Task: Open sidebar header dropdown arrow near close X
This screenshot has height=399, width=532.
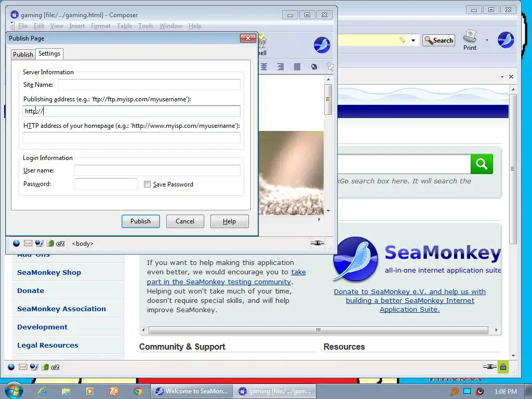Action: [502, 77]
